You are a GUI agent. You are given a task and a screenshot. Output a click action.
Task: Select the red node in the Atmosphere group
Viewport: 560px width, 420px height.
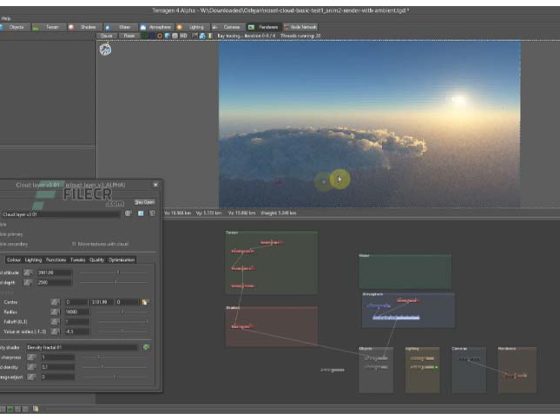click(x=408, y=301)
